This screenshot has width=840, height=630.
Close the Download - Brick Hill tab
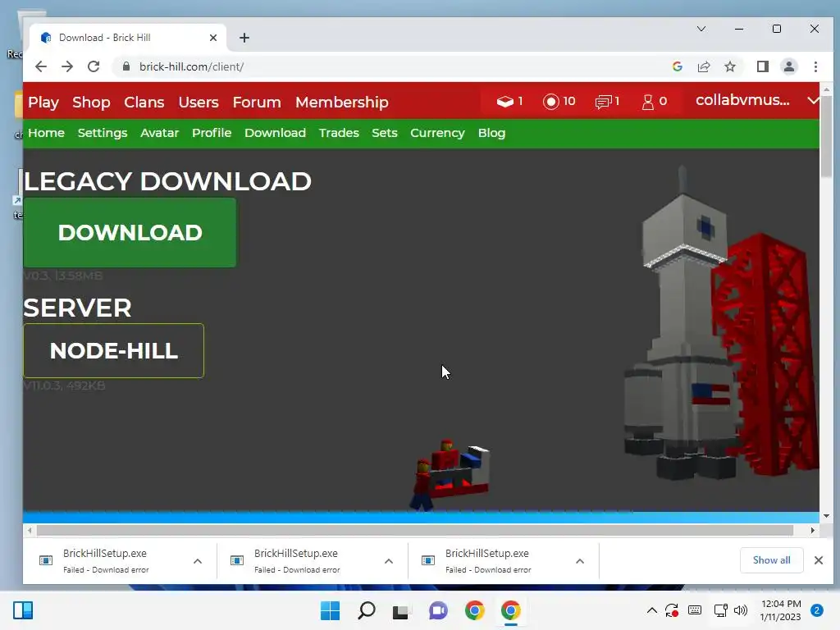pyautogui.click(x=213, y=38)
